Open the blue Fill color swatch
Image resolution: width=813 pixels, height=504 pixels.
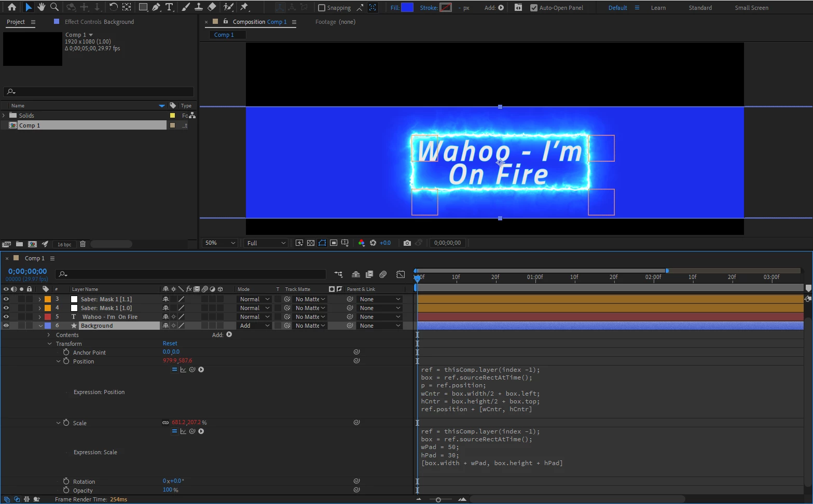coord(408,7)
